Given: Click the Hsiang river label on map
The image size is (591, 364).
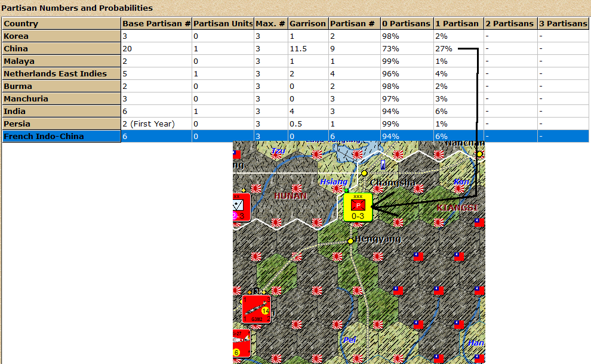Looking at the screenshot, I should point(334,181).
